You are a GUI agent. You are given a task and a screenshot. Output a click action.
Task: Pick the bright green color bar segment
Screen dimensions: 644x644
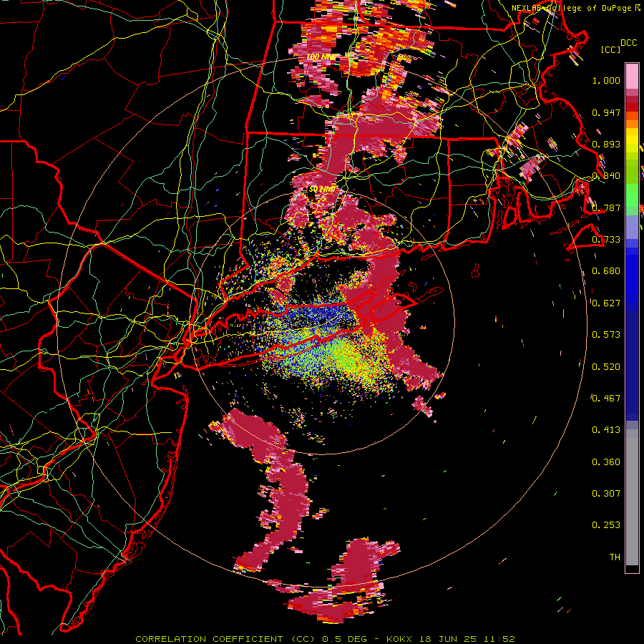[x=632, y=195]
